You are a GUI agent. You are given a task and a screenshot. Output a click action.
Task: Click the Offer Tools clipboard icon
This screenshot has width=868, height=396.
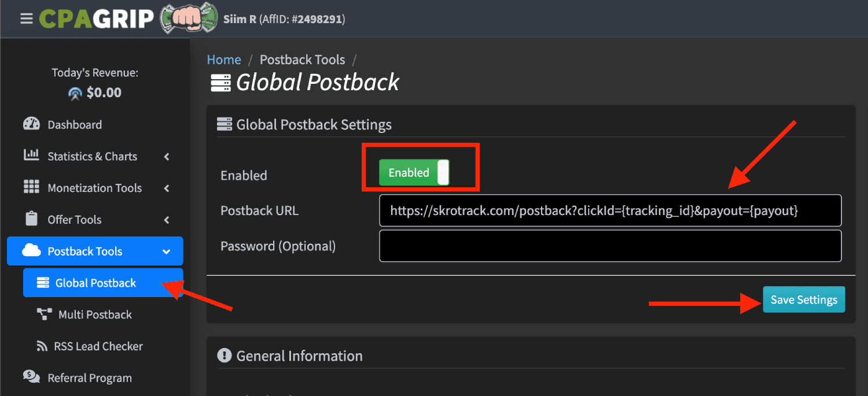(31, 219)
